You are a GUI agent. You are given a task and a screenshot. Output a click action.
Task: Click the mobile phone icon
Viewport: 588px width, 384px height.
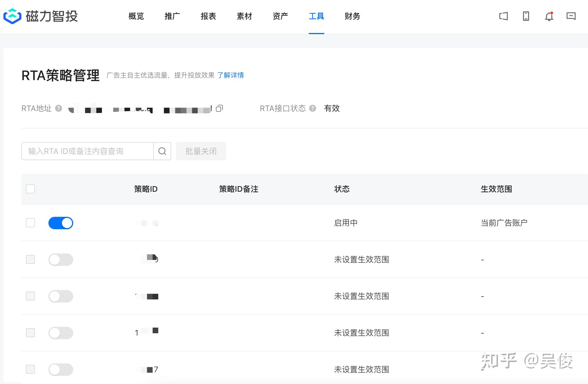click(526, 16)
